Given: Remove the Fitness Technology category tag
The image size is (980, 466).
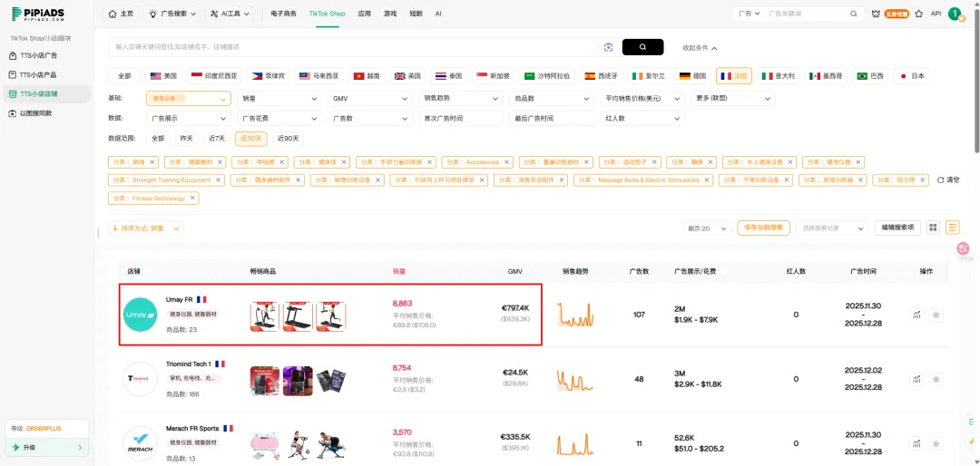Looking at the screenshot, I should click(192, 198).
